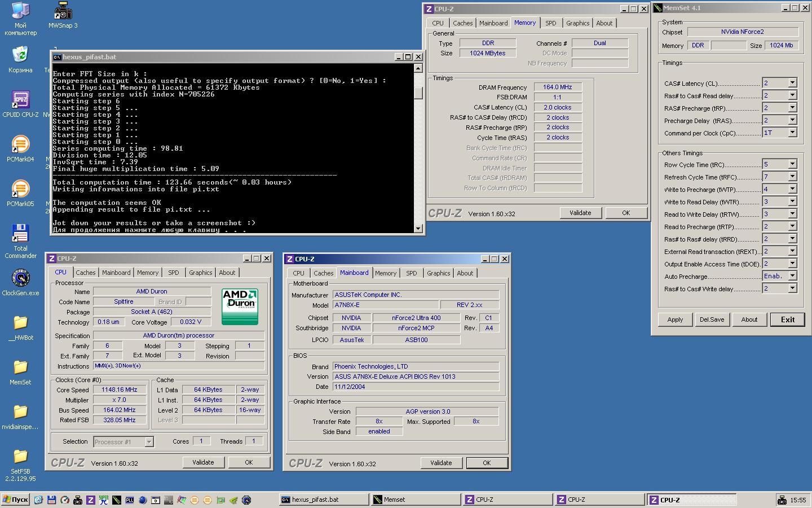The height and width of the screenshot is (508, 812).
Task: Select the Total Commander desktop icon
Action: coord(20,242)
